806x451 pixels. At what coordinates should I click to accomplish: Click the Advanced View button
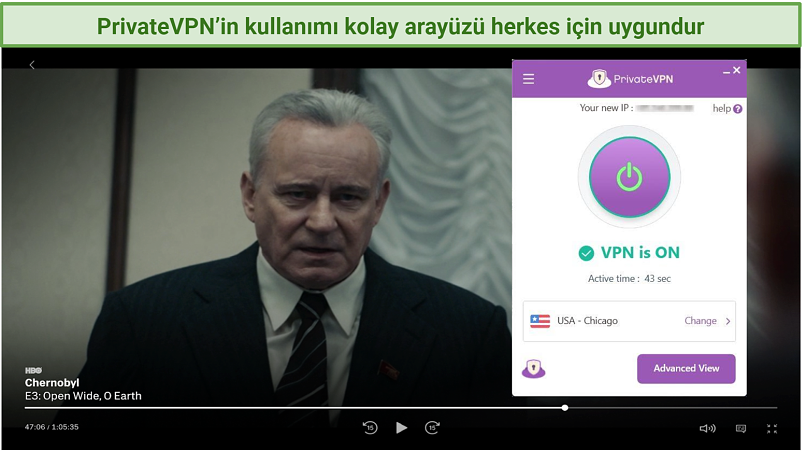click(686, 369)
